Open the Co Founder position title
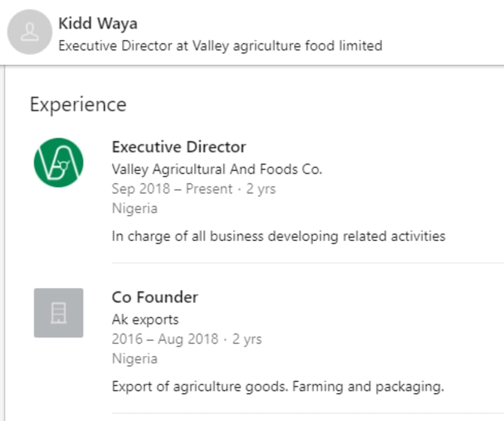The height and width of the screenshot is (421, 504). pos(155,297)
